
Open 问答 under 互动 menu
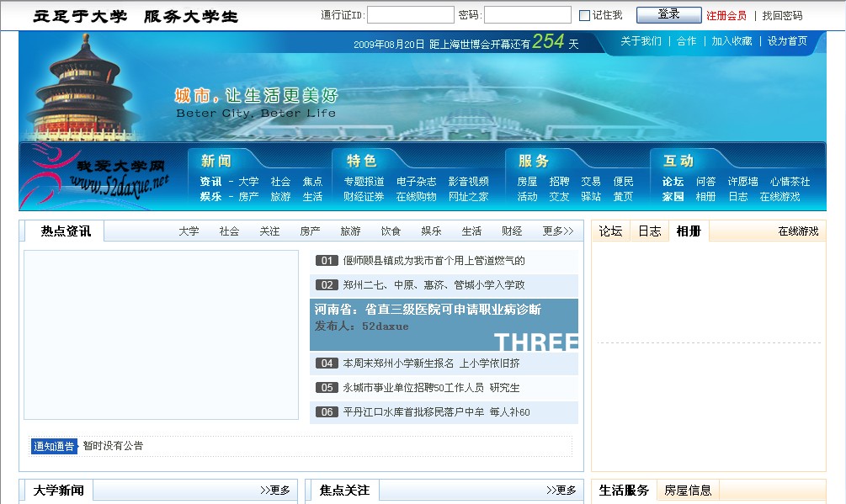click(x=705, y=182)
